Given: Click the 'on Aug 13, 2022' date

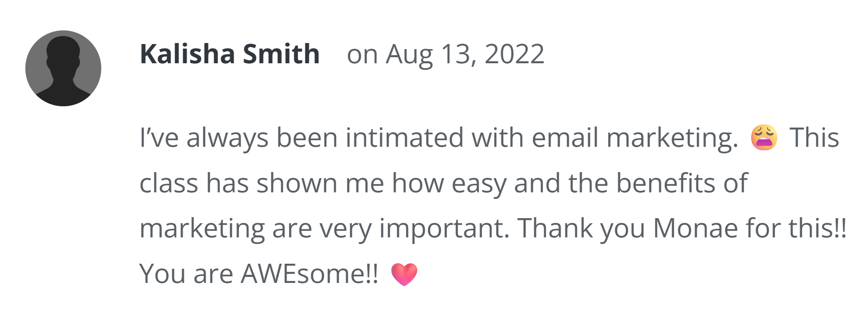Looking at the screenshot, I should (445, 54).
